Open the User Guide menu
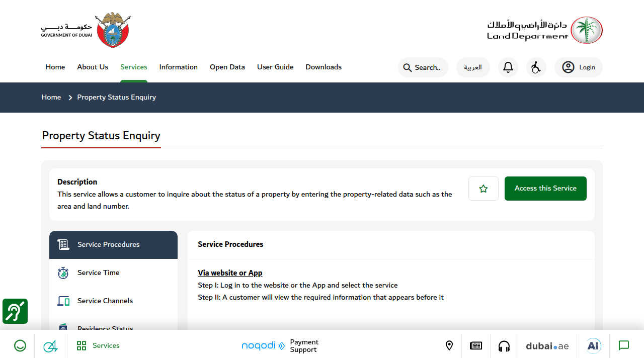Image resolution: width=644 pixels, height=362 pixels. (x=275, y=67)
